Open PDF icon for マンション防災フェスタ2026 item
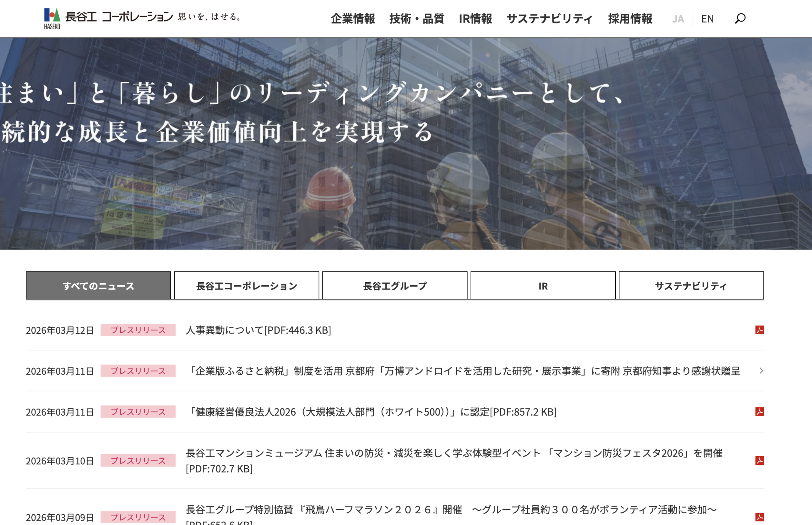Image resolution: width=812 pixels, height=525 pixels. pyautogui.click(x=759, y=460)
